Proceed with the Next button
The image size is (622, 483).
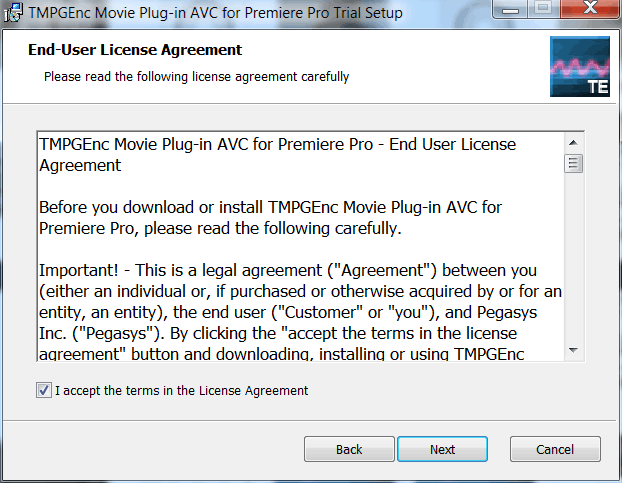click(x=442, y=449)
